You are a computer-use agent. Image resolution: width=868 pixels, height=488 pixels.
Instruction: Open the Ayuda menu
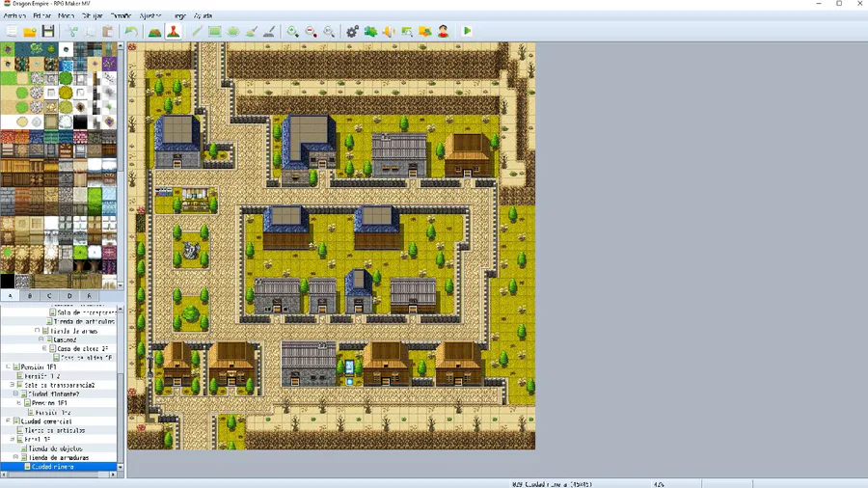pos(203,16)
